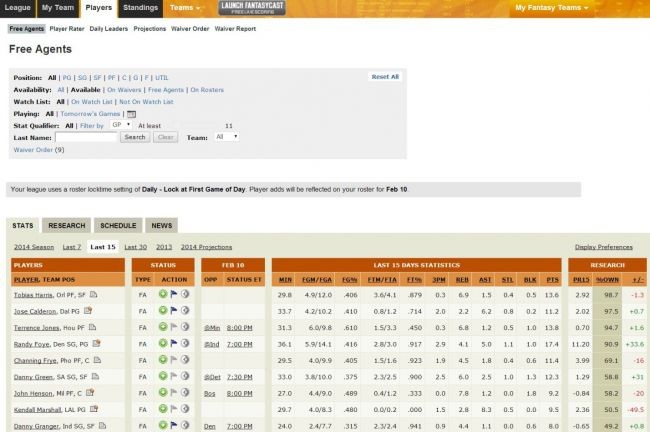Open news note for Kendall Marshall
This screenshot has height=432, width=650.
click(94, 409)
